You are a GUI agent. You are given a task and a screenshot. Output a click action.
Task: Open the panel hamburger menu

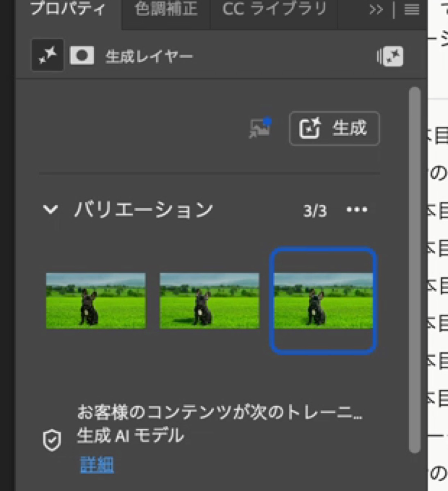pyautogui.click(x=412, y=10)
